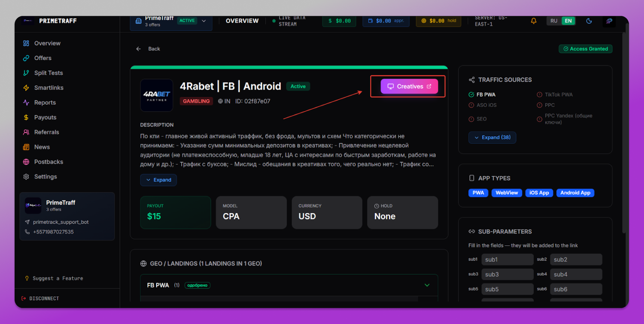644x324 pixels.
Task: Focus the sub1 input field
Action: [507, 260]
